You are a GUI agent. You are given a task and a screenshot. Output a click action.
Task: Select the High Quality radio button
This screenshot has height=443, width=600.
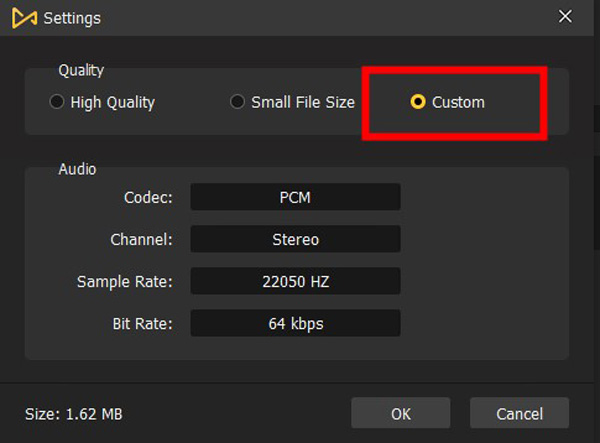[x=57, y=102]
